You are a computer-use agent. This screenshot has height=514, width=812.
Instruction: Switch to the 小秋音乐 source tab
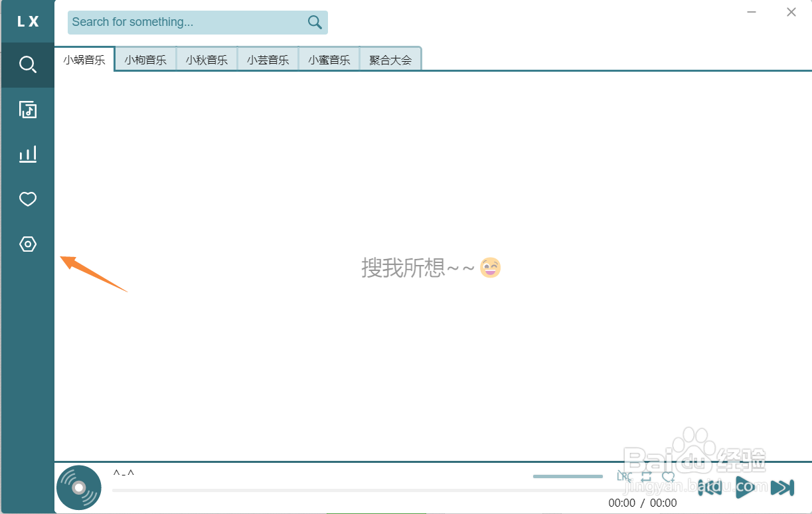(206, 59)
